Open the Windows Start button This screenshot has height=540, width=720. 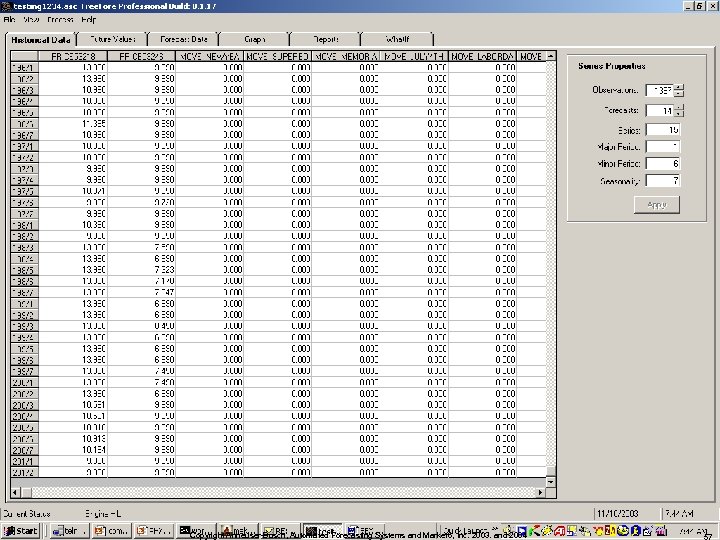tap(20, 531)
